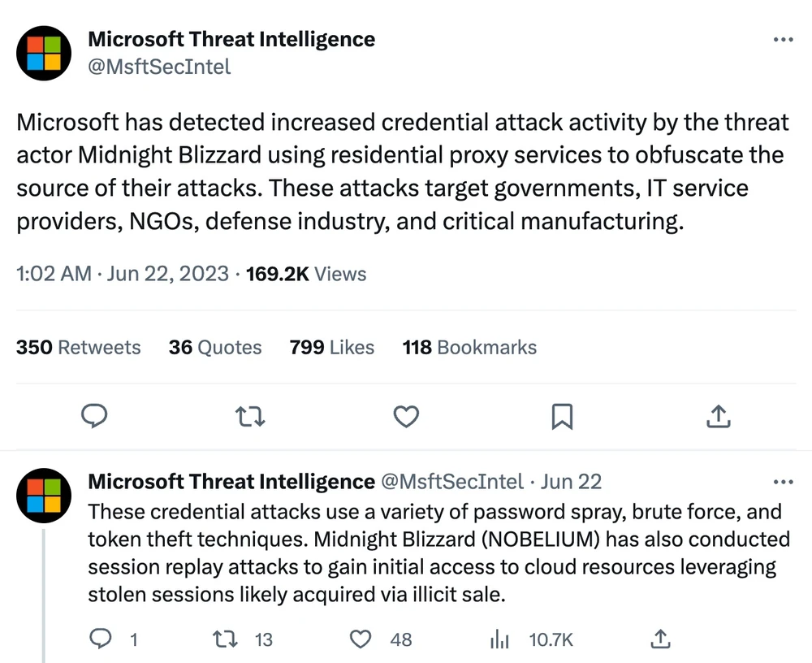Share the main tweet via upload icon

point(716,417)
